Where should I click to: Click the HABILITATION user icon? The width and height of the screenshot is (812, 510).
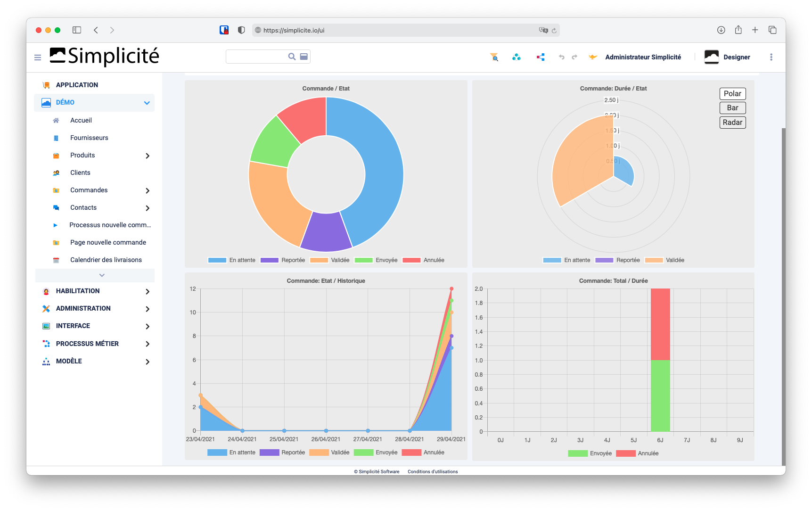[46, 291]
